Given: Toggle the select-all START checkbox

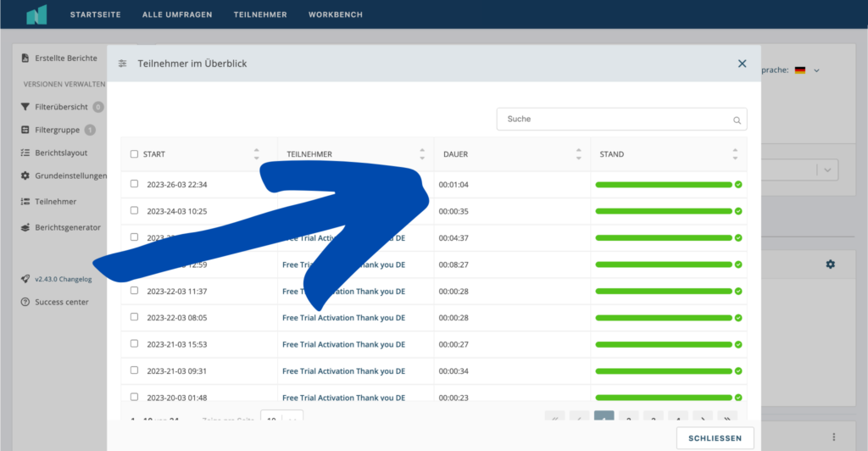Looking at the screenshot, I should (134, 154).
